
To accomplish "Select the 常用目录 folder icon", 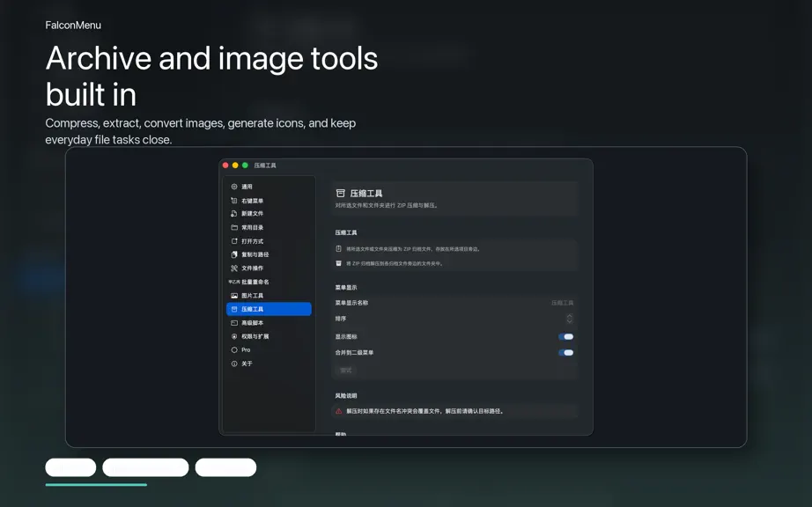I will (x=234, y=228).
